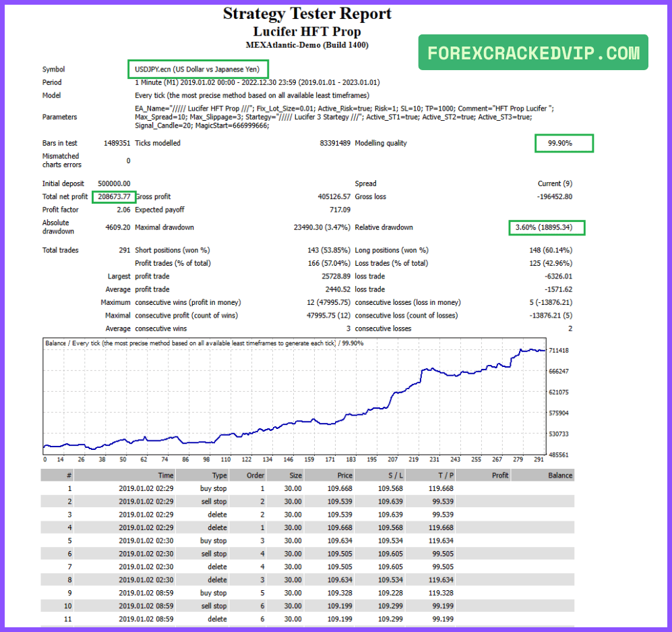Click the balance chart caption text

coord(204,343)
